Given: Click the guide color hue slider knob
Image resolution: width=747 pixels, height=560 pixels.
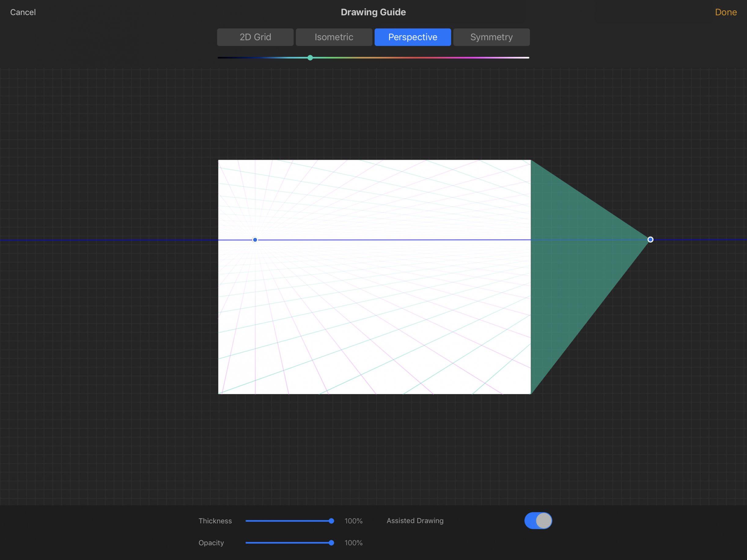Looking at the screenshot, I should [x=310, y=58].
